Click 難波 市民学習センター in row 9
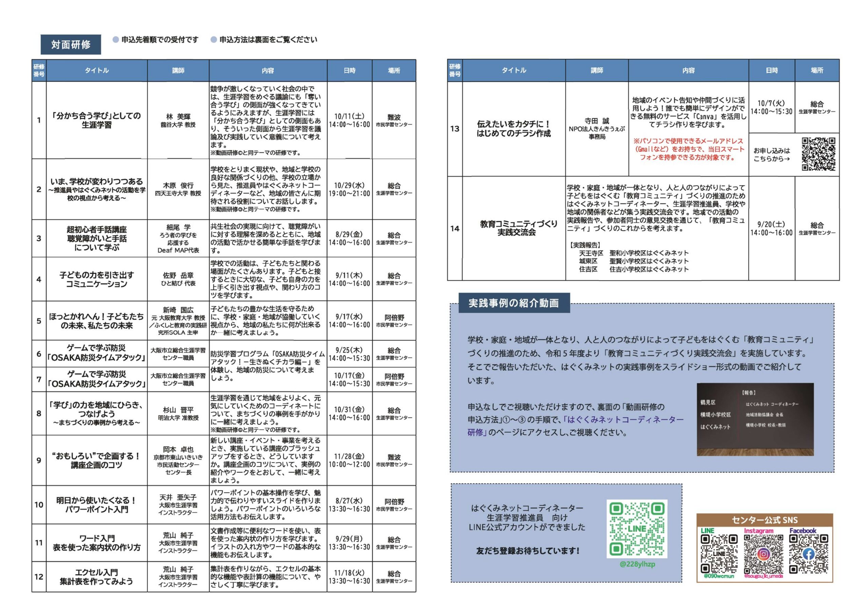The image size is (868, 614). click(x=394, y=460)
